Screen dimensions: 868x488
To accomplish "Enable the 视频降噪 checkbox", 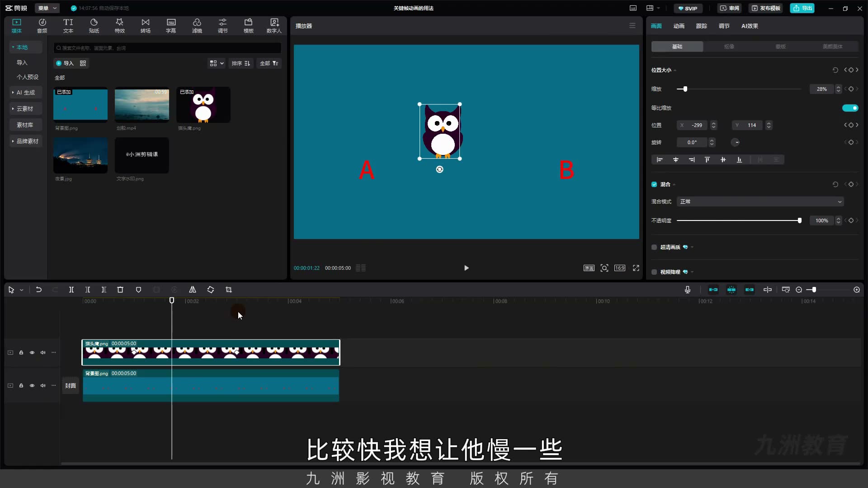I will coord(654,272).
